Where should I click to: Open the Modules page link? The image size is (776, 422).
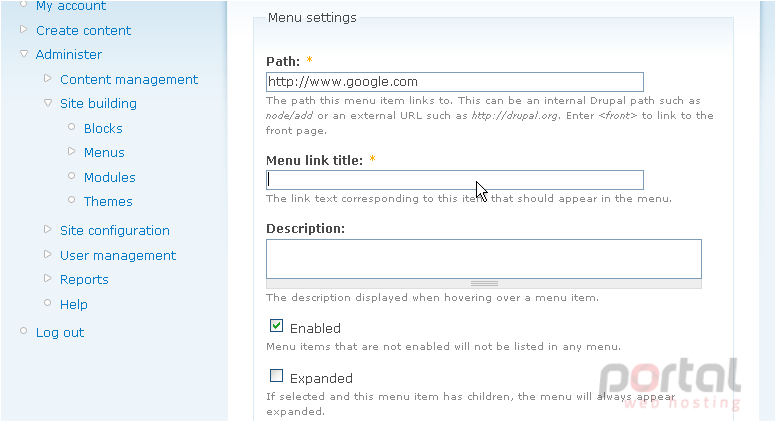tap(109, 178)
